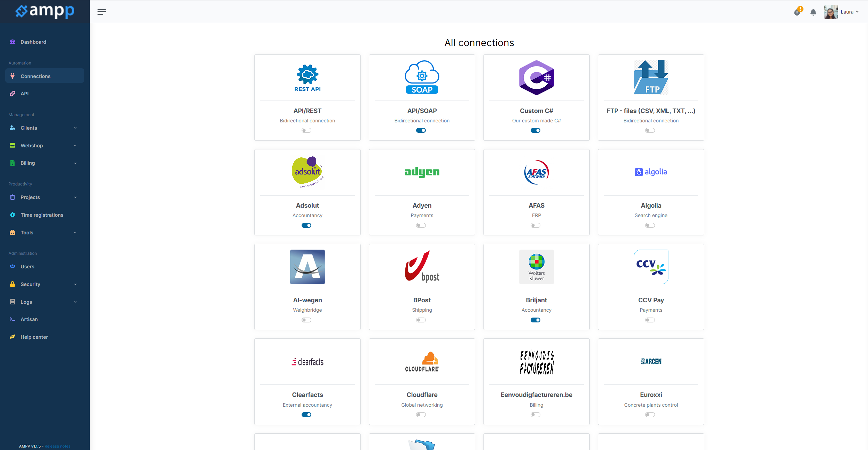Viewport: 868px width, 450px height.
Task: Click the Wolters Kluwer logo
Action: tap(536, 267)
